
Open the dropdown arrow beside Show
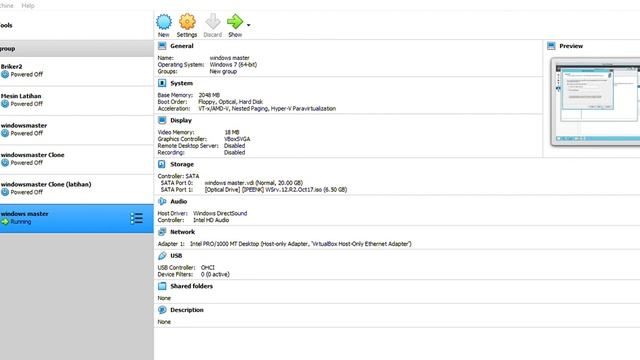pos(249,25)
